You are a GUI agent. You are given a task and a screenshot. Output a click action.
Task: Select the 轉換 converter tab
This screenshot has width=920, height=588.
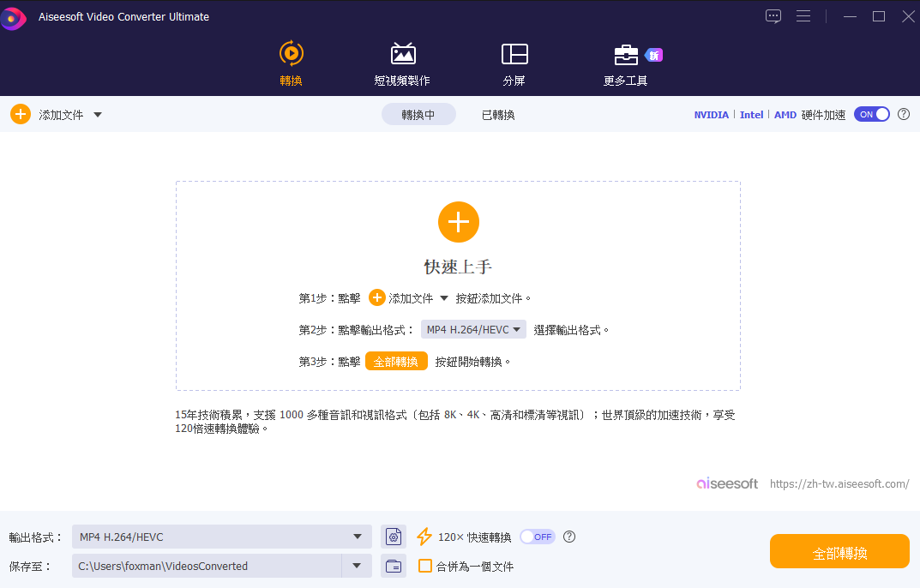[291, 63]
